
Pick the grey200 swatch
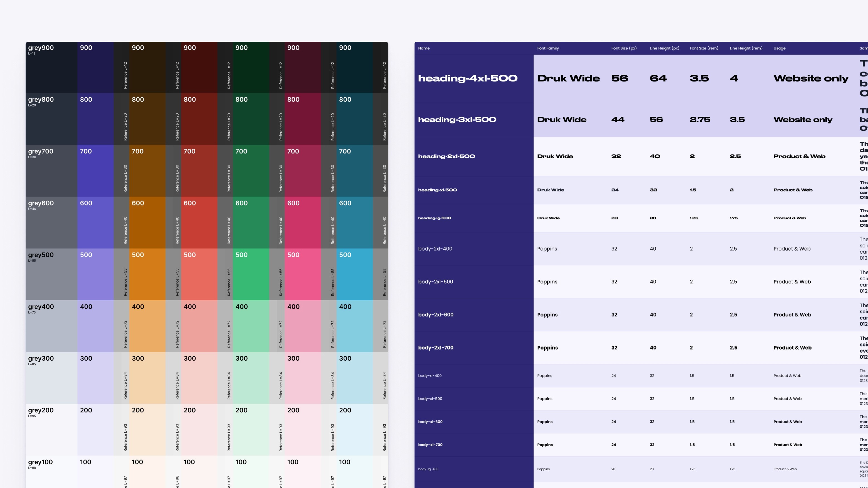coord(51,430)
